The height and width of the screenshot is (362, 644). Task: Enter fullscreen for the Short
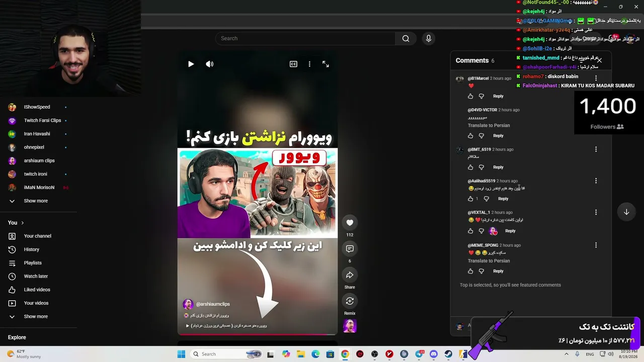click(326, 64)
